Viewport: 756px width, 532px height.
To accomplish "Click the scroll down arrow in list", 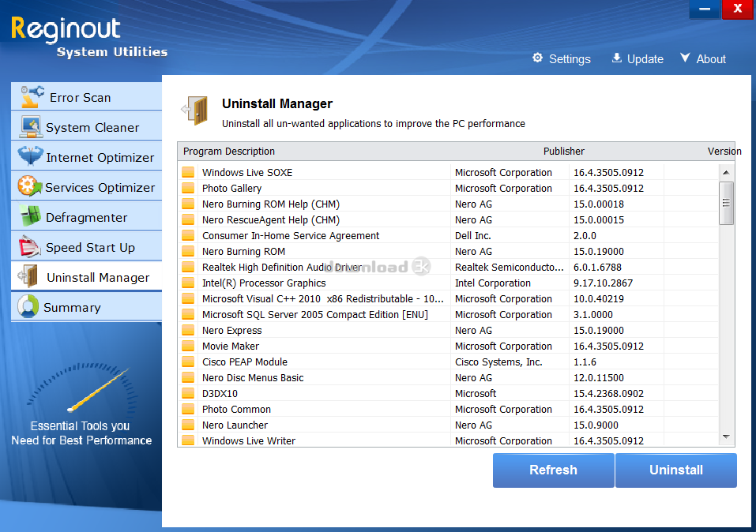I will [726, 436].
